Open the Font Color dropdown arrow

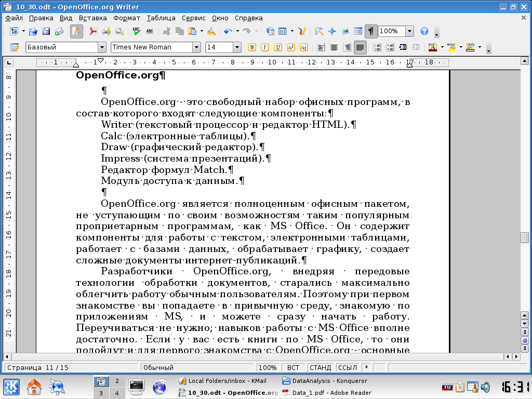click(x=442, y=47)
